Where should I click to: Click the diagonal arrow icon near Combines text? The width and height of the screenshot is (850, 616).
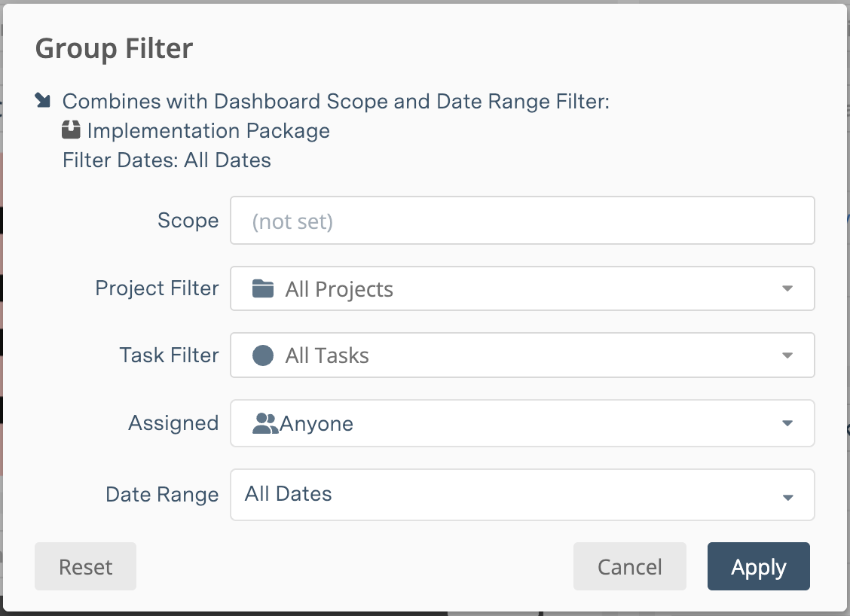click(x=42, y=100)
